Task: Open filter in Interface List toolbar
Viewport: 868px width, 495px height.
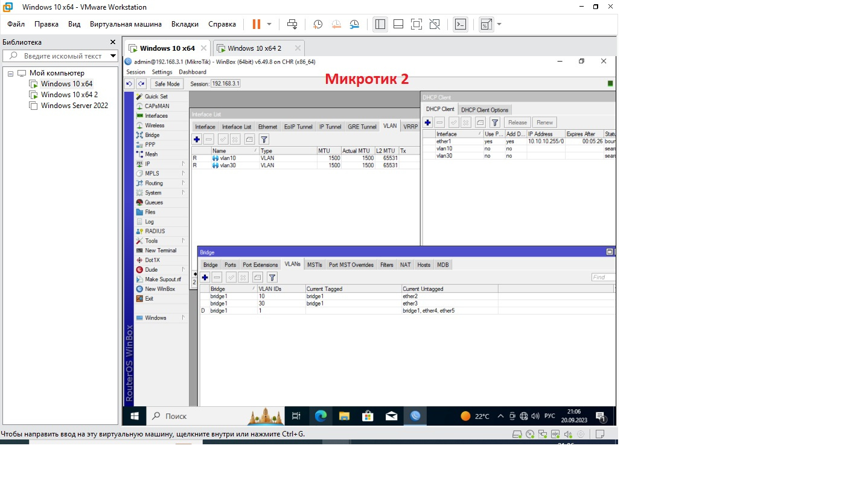Action: (264, 139)
